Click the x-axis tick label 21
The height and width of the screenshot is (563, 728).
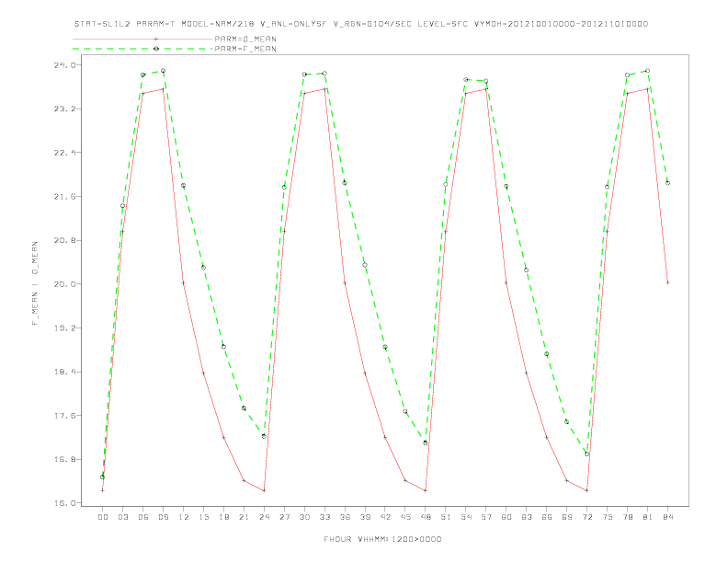(x=244, y=517)
